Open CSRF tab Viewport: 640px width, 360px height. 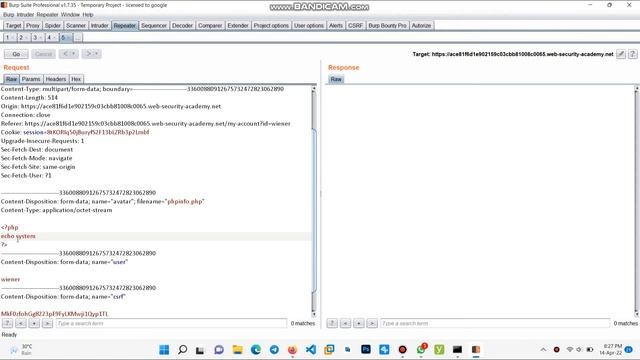(x=356, y=25)
